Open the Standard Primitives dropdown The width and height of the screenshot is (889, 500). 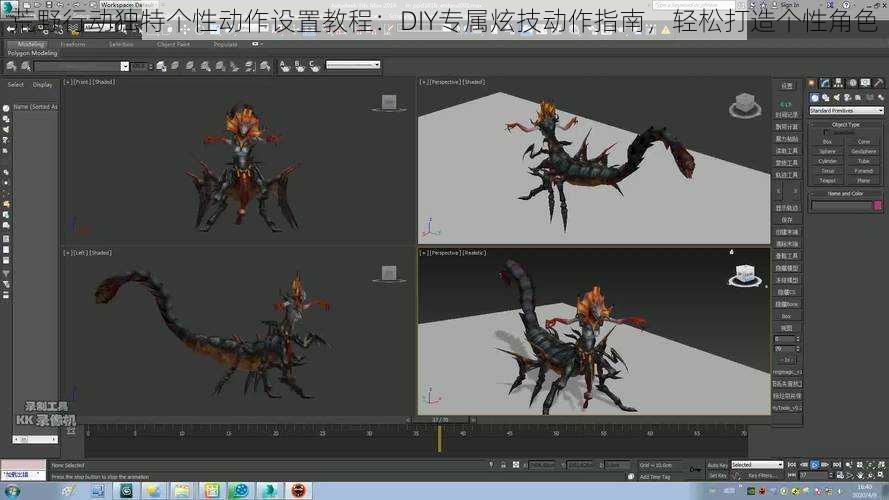click(846, 111)
